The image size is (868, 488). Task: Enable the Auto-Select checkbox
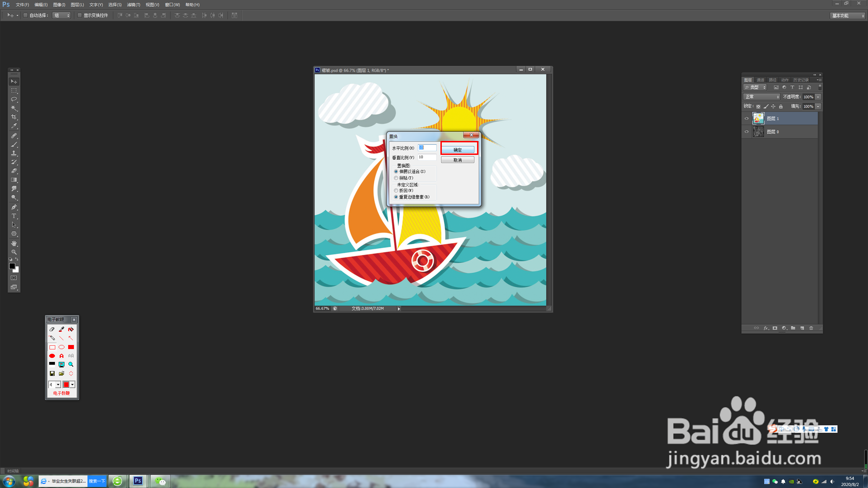pyautogui.click(x=25, y=15)
